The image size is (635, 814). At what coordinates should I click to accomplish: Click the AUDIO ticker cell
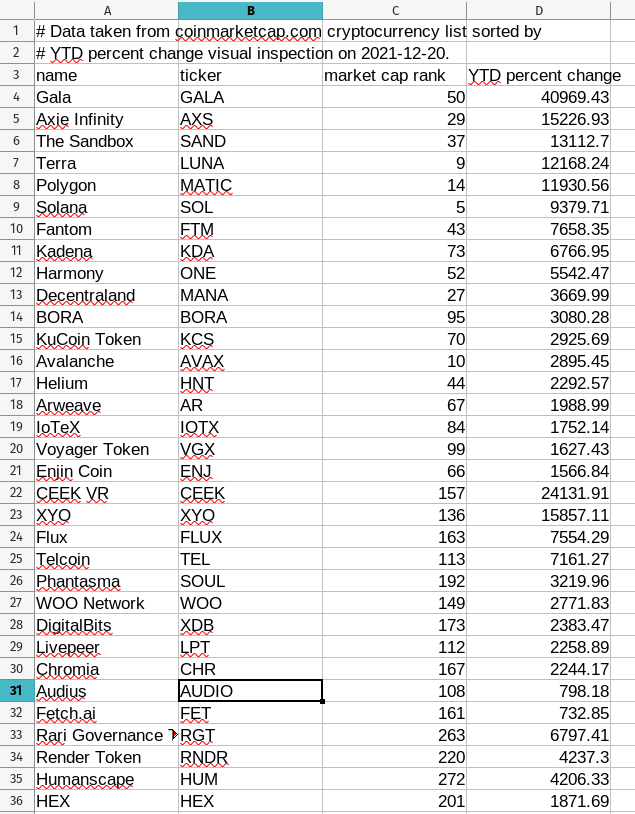pos(250,690)
